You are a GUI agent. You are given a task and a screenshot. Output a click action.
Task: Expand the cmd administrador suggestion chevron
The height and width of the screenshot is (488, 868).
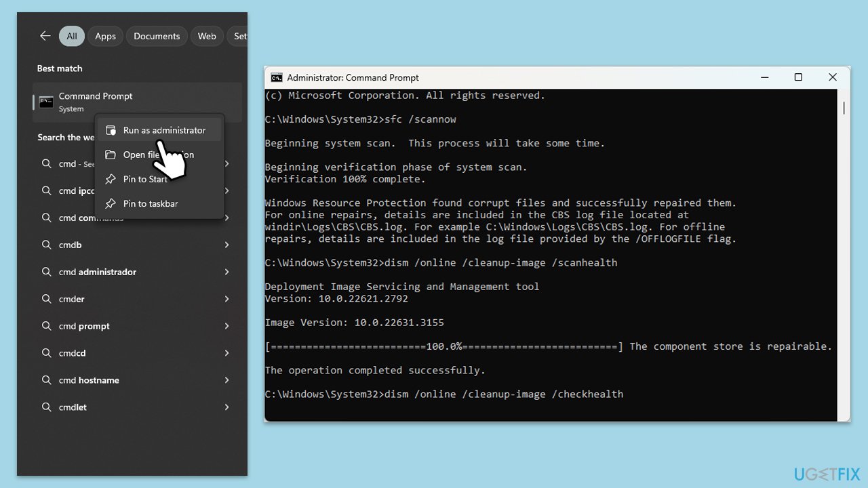pyautogui.click(x=227, y=272)
